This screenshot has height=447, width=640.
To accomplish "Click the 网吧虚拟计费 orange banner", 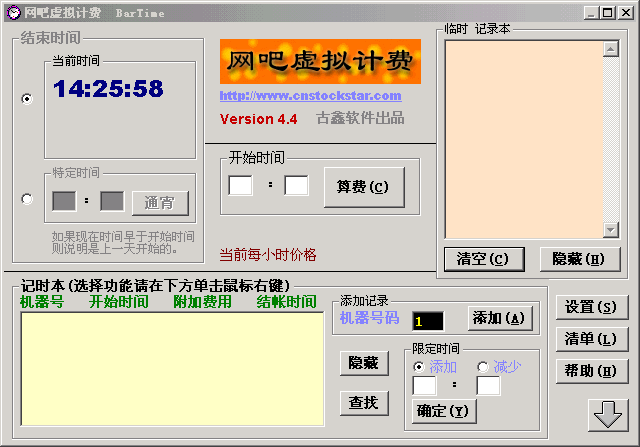I will coord(320,62).
